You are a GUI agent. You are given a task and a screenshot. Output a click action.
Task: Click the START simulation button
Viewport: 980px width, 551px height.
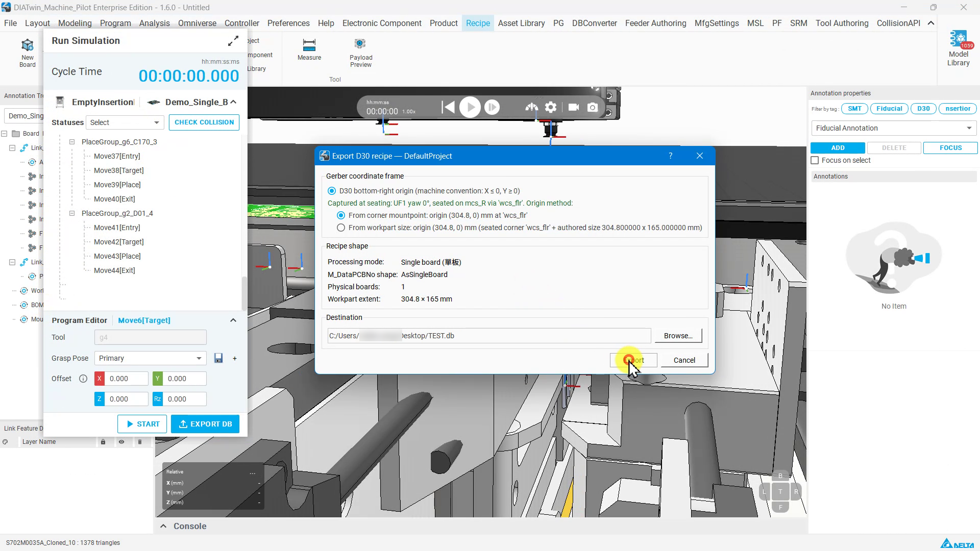(142, 424)
